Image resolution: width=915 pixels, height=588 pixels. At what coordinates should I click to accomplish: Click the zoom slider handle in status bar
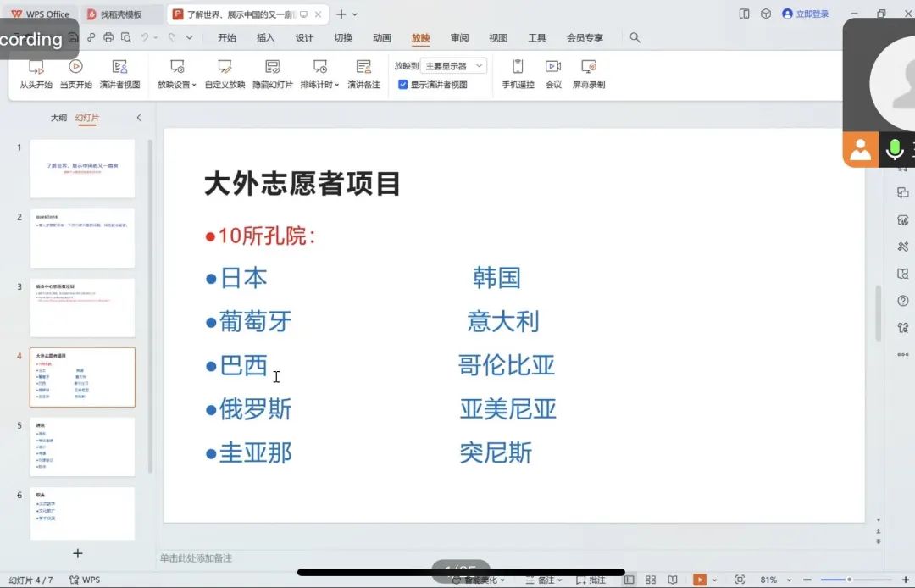point(849,580)
